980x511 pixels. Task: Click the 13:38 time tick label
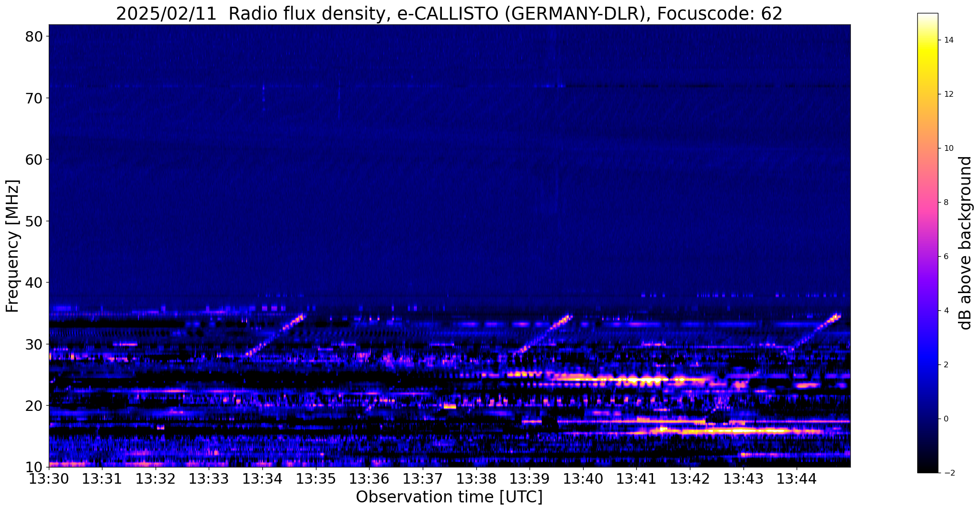point(476,478)
